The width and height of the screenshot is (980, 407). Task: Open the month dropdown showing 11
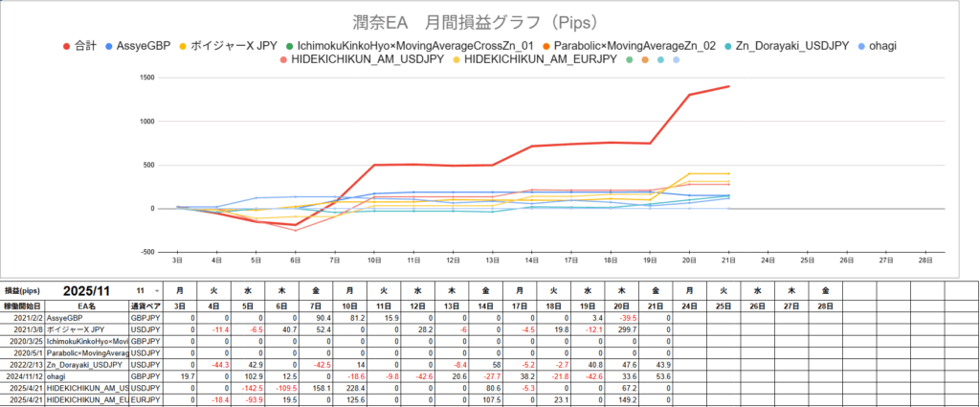146,290
